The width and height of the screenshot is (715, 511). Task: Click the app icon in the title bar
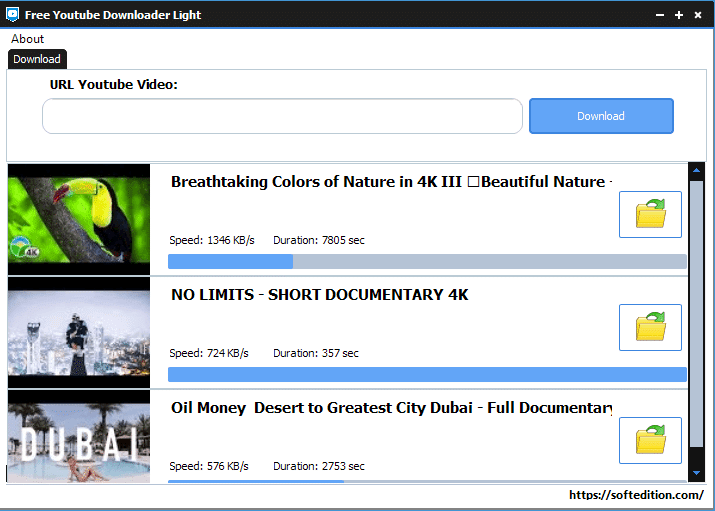[x=12, y=15]
